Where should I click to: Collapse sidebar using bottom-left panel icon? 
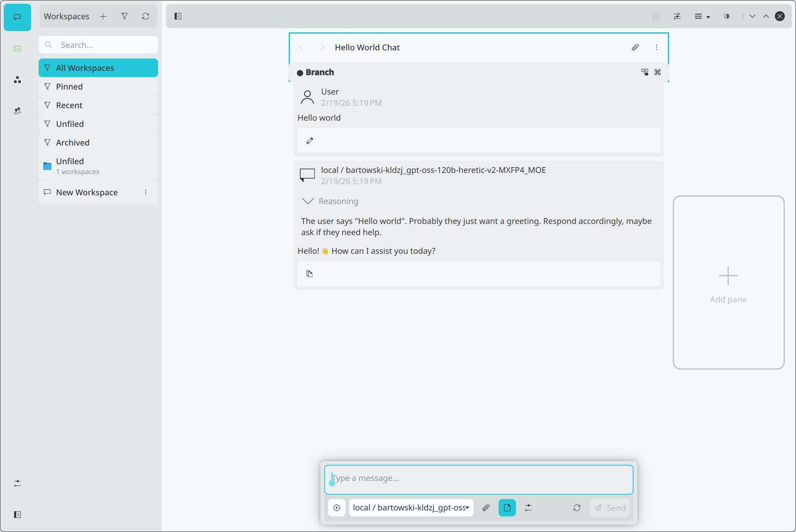(x=17, y=515)
